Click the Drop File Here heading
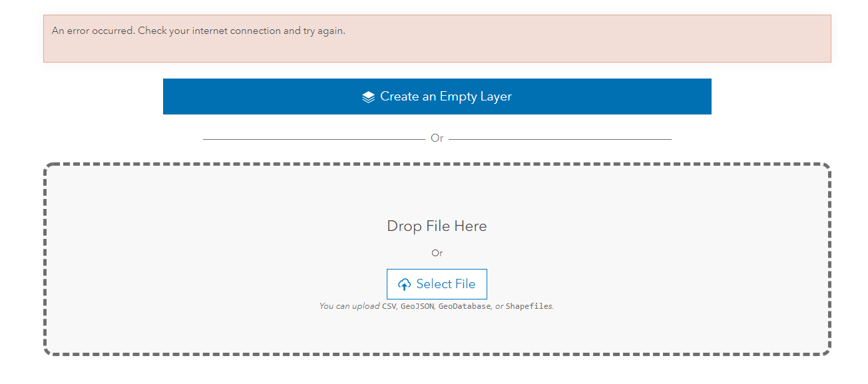 (437, 226)
